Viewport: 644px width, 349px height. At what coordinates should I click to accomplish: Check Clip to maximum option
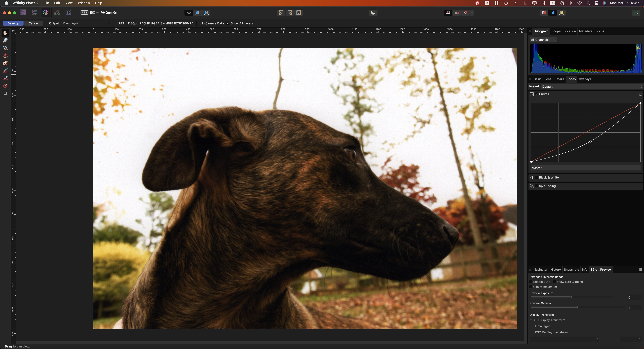pyautogui.click(x=531, y=287)
